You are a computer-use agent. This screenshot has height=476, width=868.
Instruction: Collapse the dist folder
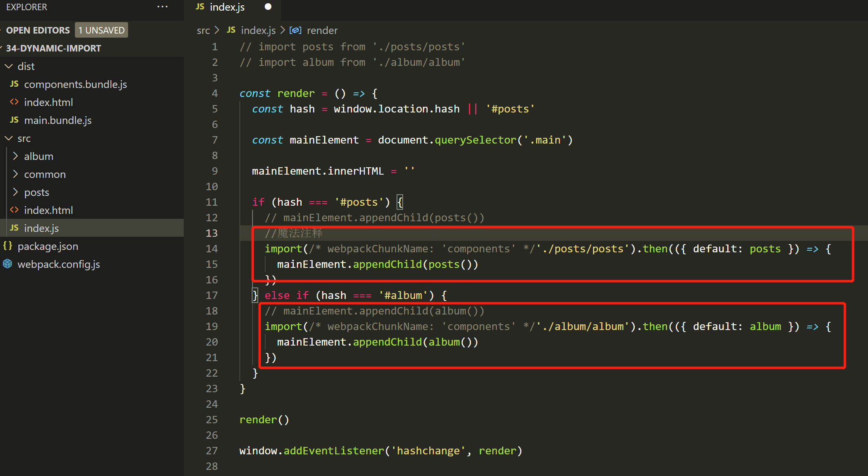[x=9, y=66]
